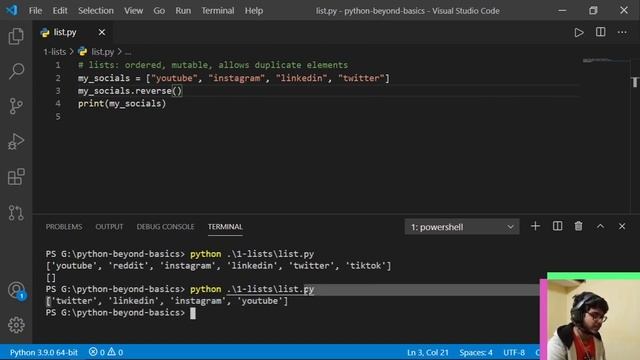Open the Source Control view
Image resolution: width=640 pixels, height=360 pixels.
point(16,106)
